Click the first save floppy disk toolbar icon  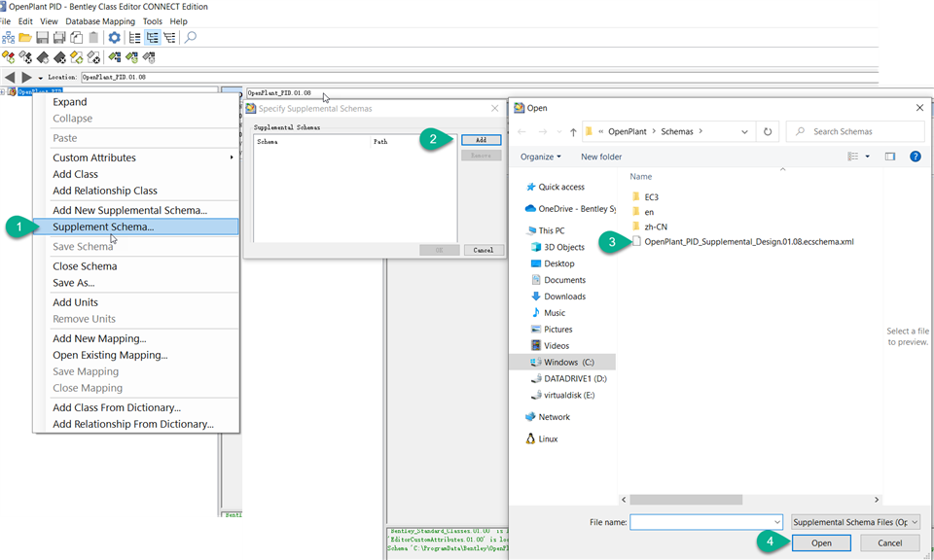pos(42,38)
